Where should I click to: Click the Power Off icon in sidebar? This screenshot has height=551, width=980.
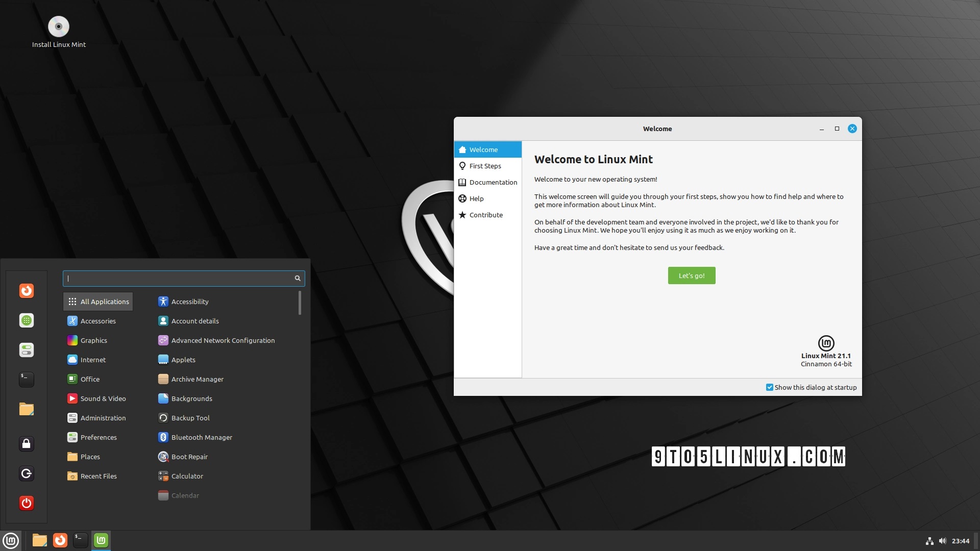pyautogui.click(x=27, y=503)
